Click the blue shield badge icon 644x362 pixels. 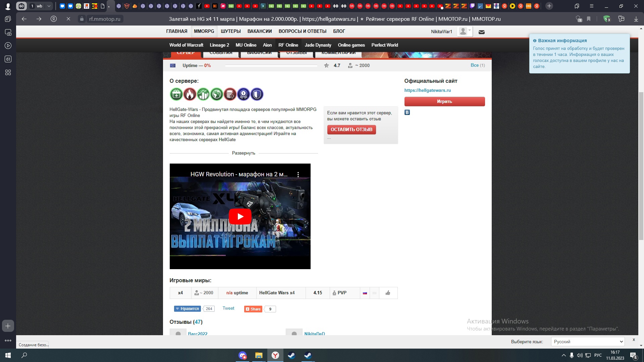(x=257, y=95)
